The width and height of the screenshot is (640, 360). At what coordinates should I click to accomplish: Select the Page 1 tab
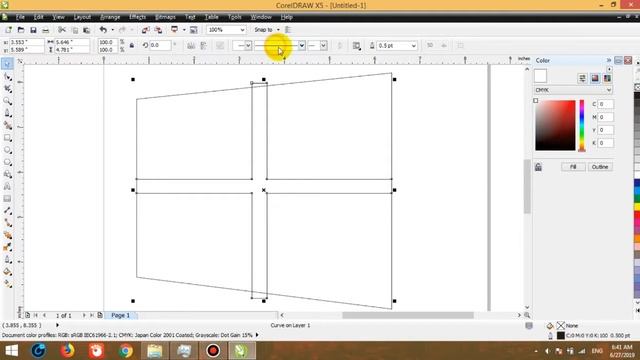[120, 315]
